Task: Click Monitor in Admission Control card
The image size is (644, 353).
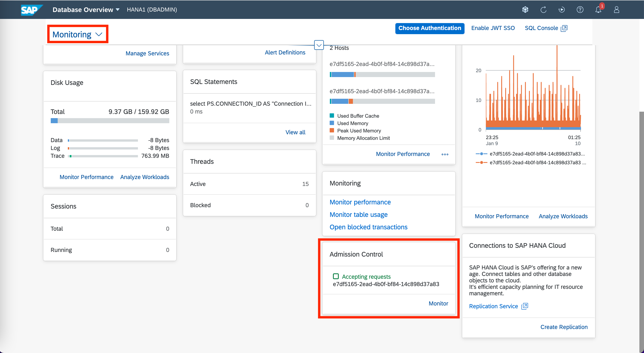Action: [x=438, y=303]
